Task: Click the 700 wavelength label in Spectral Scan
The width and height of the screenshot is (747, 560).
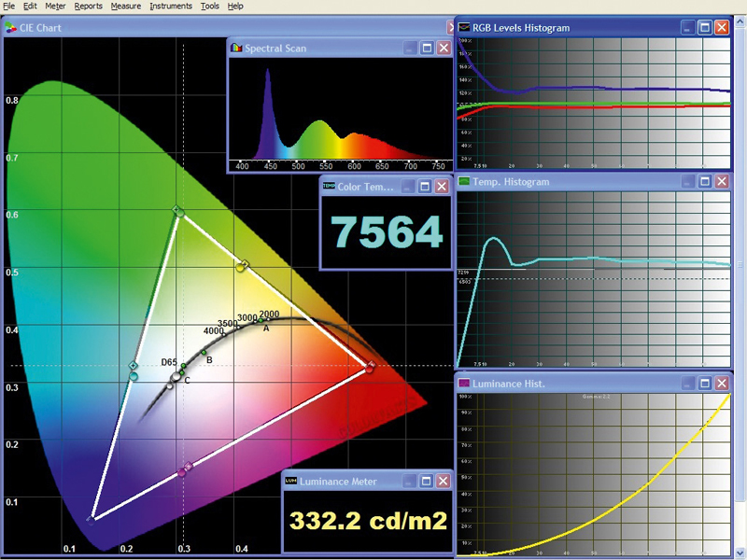Action: pos(410,166)
